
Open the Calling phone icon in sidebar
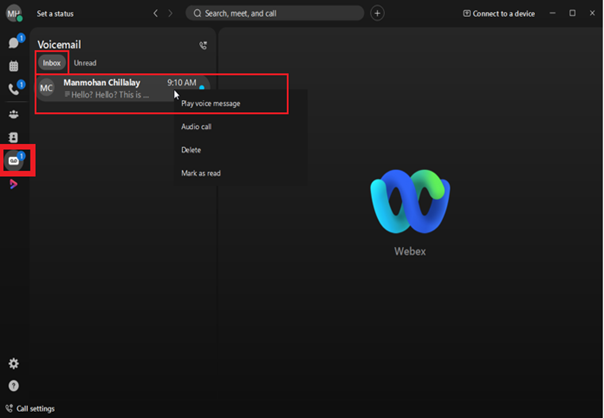[14, 89]
